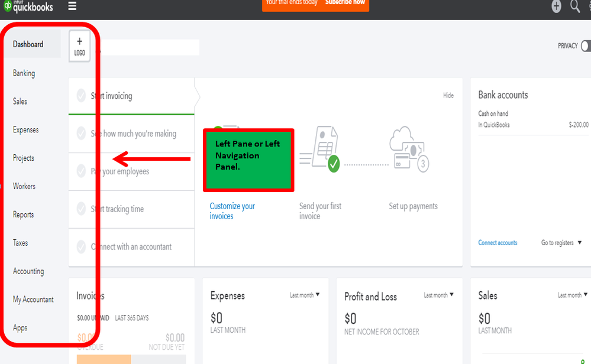Select Banking in the left navigation

24,73
